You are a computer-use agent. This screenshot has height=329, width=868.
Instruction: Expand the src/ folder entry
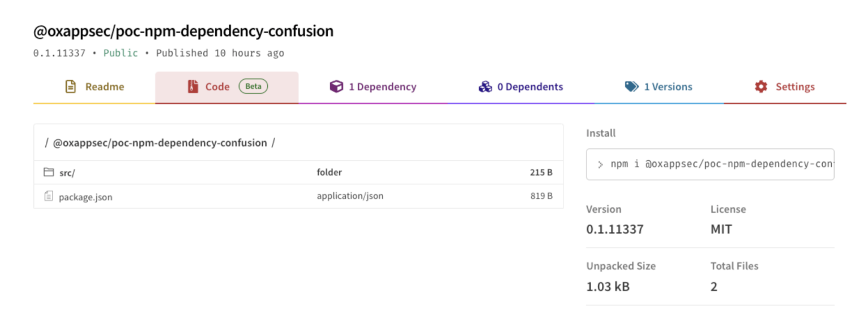click(x=67, y=172)
